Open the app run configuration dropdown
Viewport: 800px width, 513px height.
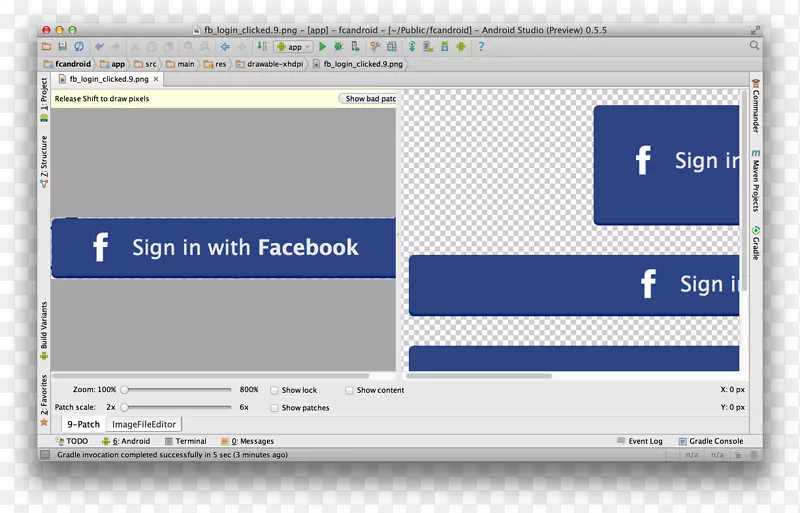click(x=293, y=47)
